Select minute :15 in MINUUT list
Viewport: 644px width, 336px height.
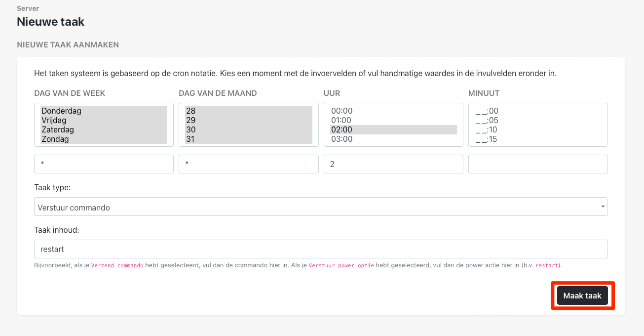click(487, 139)
